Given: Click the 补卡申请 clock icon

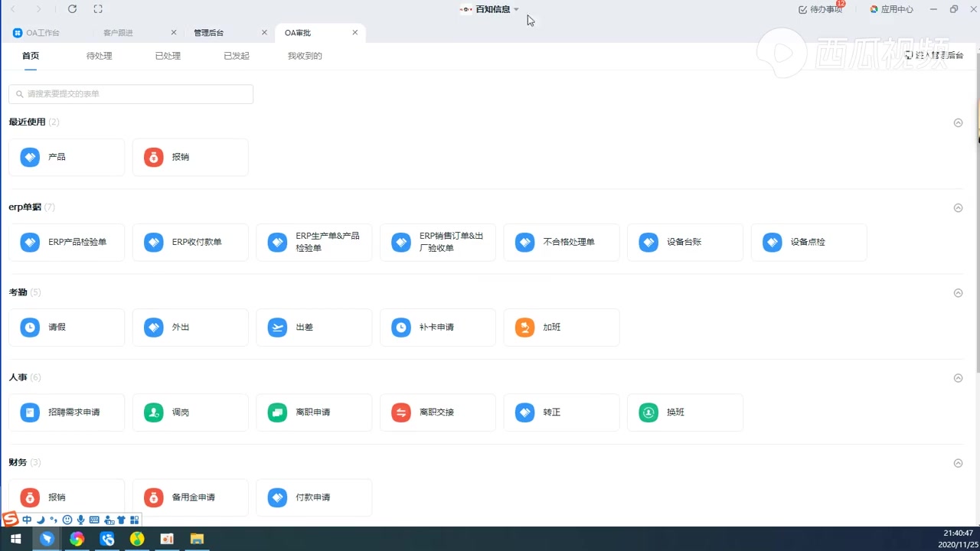Looking at the screenshot, I should [401, 327].
